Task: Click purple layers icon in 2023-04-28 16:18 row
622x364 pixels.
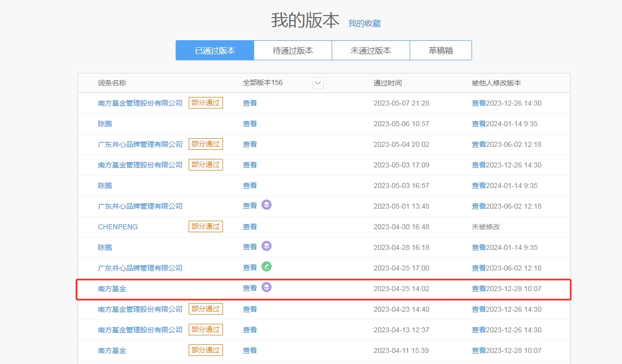Action: tap(267, 246)
